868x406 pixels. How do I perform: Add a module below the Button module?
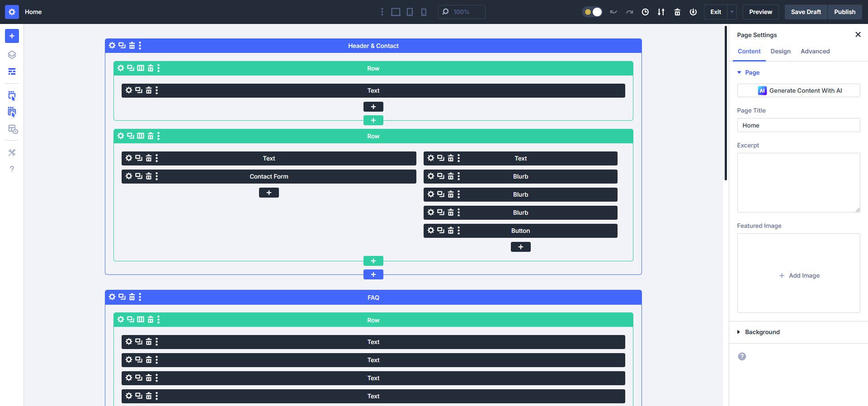[521, 247]
